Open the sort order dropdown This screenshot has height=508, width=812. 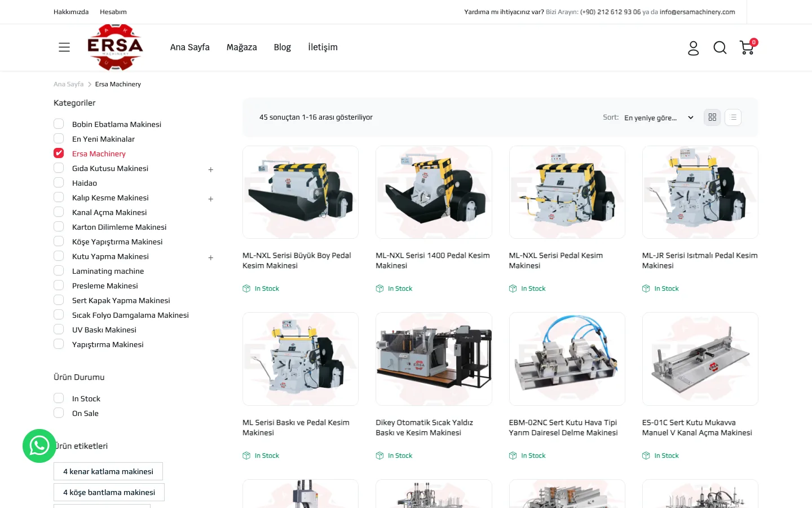pos(659,117)
